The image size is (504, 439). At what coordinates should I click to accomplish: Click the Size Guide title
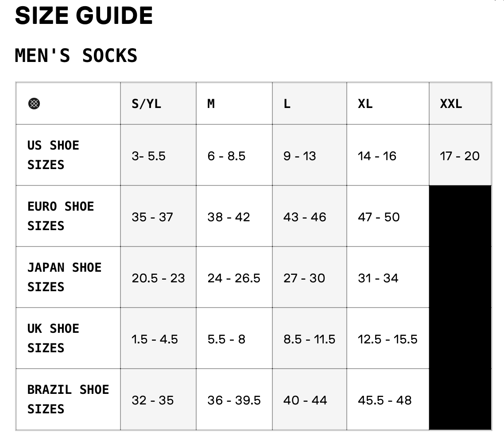[x=84, y=16]
